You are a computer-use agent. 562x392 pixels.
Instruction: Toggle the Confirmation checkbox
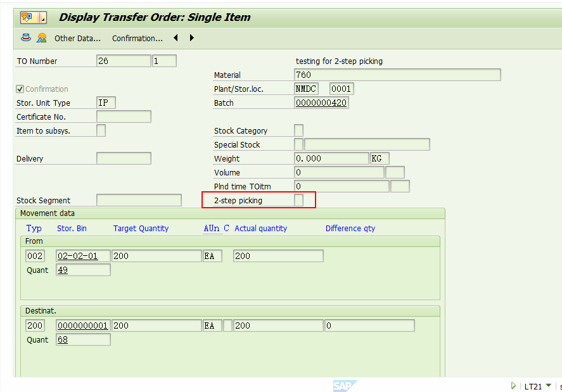tap(18, 89)
